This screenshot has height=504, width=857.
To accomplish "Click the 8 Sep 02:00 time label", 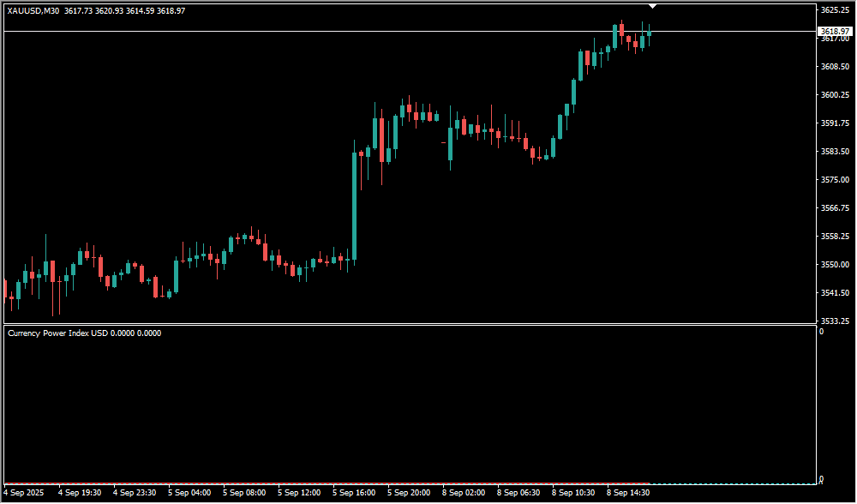I will coord(464,493).
